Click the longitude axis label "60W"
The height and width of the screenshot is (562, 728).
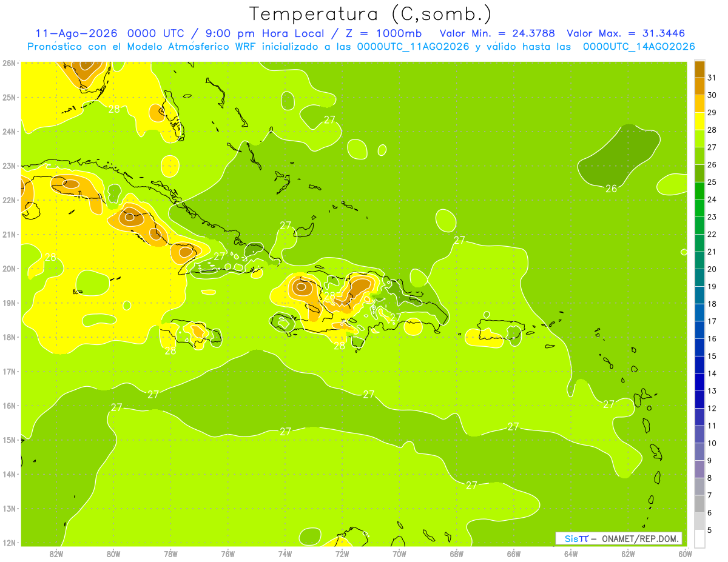tap(686, 554)
